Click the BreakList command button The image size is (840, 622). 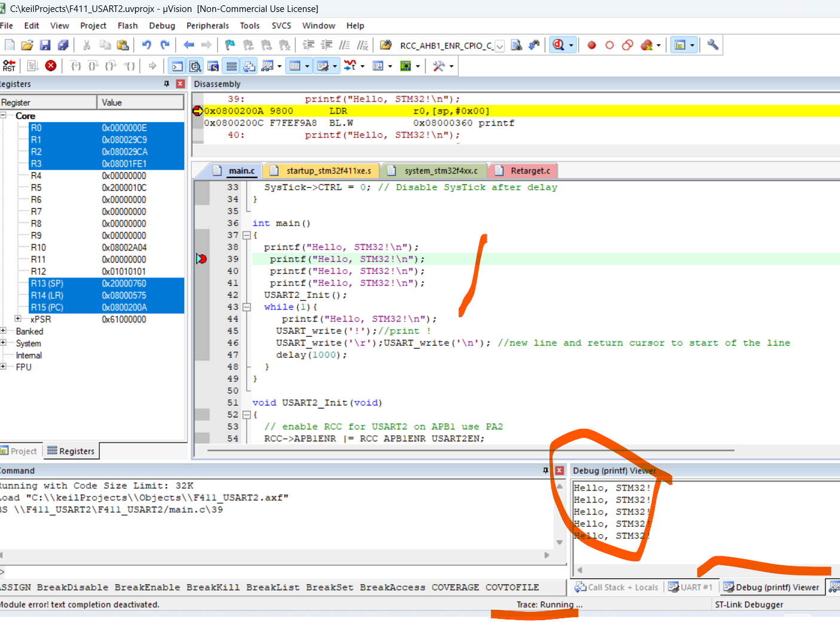(x=273, y=587)
